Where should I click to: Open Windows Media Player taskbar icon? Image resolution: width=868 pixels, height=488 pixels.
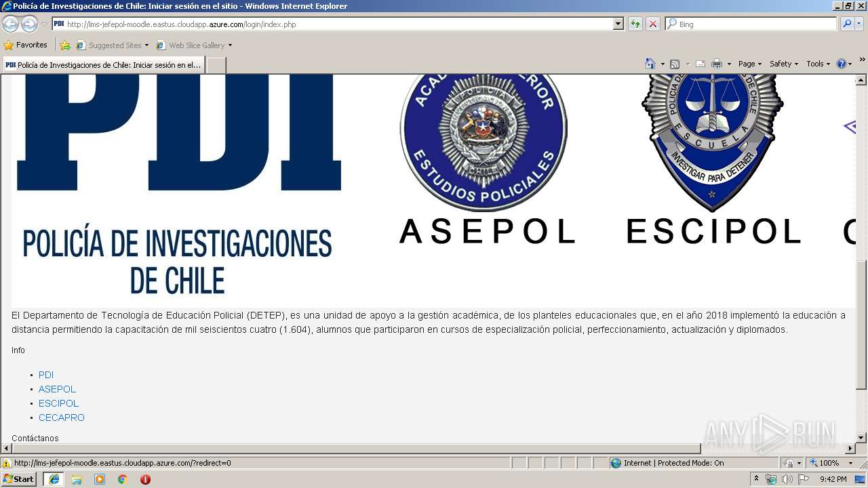coord(100,479)
